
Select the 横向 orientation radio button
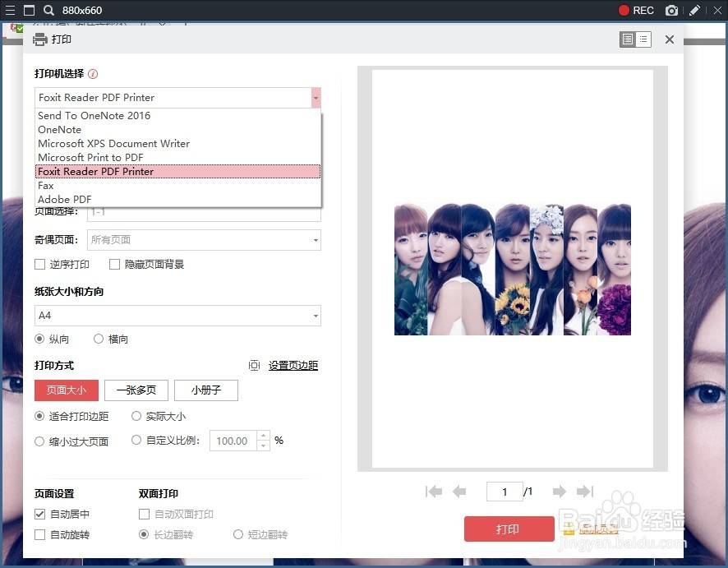(x=99, y=339)
